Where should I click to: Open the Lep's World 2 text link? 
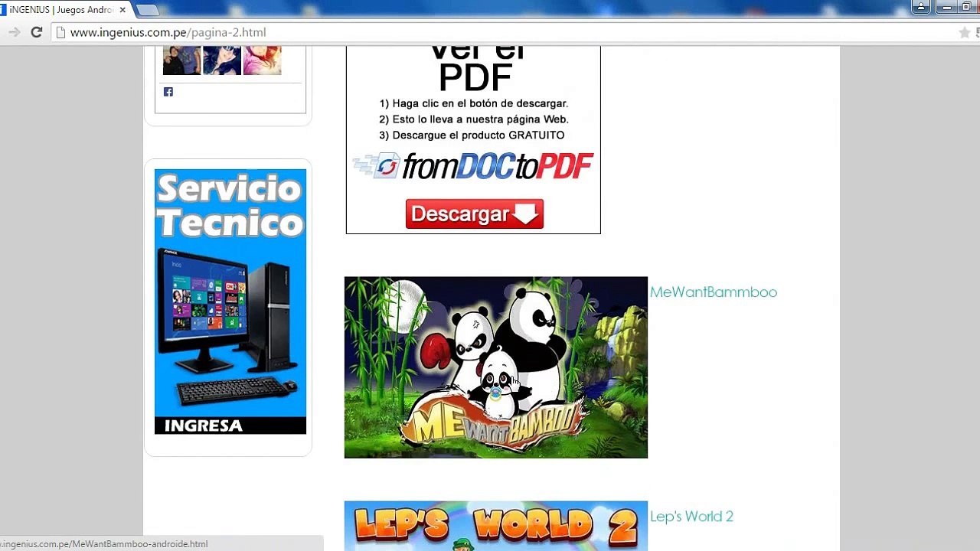(x=691, y=517)
